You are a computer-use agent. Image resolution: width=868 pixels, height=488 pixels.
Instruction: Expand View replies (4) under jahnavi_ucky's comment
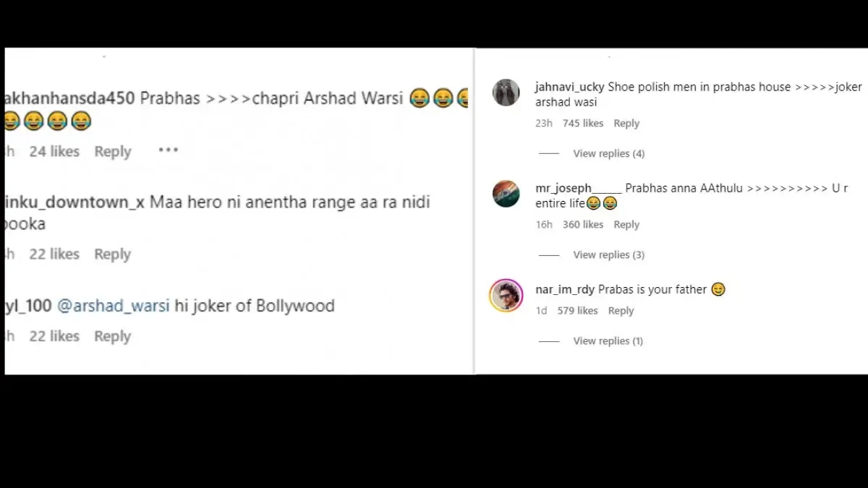(x=608, y=153)
